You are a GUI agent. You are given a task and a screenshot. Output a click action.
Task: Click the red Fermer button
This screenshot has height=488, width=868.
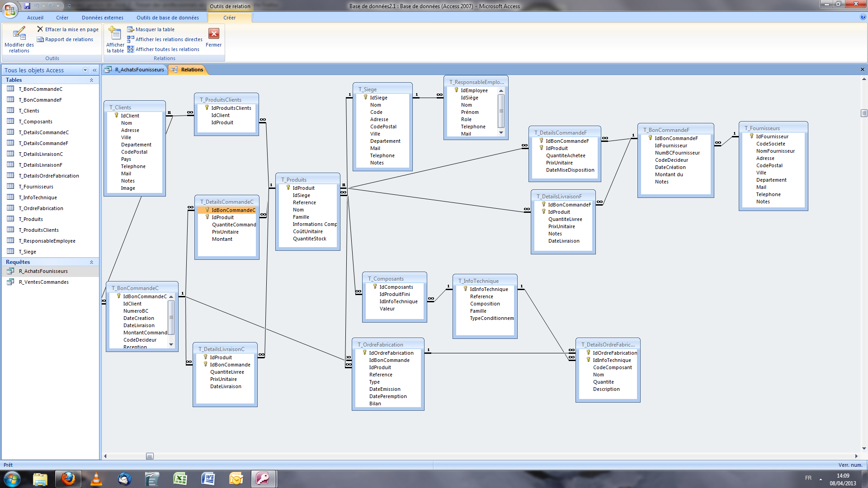coord(214,38)
